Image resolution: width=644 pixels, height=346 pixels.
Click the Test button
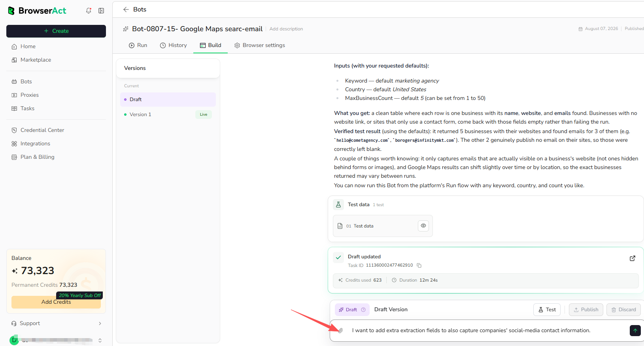[547, 310]
